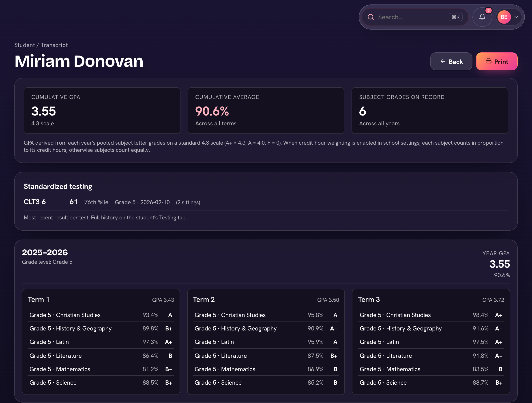The image size is (532, 403).
Task: Click the CLT3-6 test name
Action: 35,202
